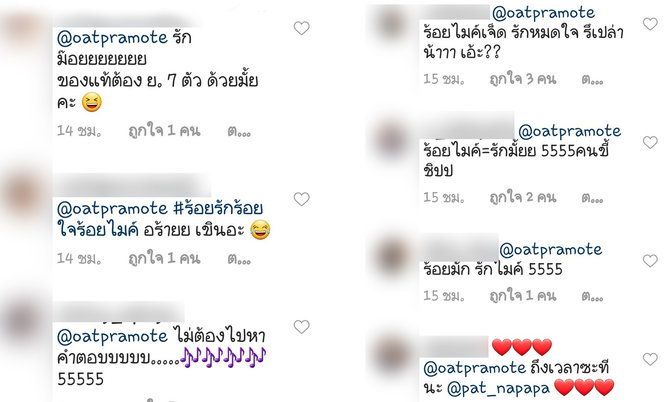Reply to the "ของแท้ต้อง ย. 7 ตัว" comment
This screenshot has height=402, width=670.
[239, 132]
